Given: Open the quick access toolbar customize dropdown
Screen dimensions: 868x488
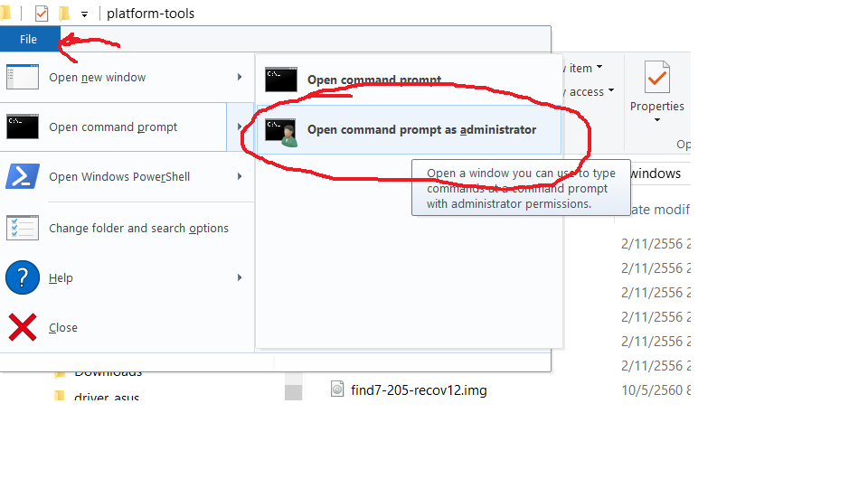Looking at the screenshot, I should tap(84, 14).
